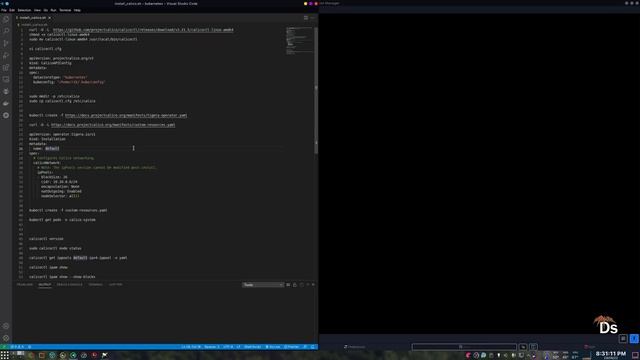Open the applications grid on taskbar
Viewport: 640px width, 360px height.
(4, 355)
